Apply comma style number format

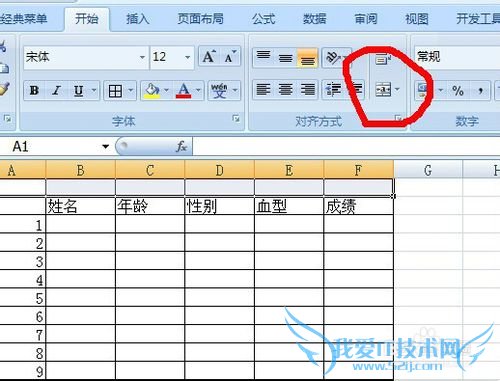pyautogui.click(x=480, y=90)
